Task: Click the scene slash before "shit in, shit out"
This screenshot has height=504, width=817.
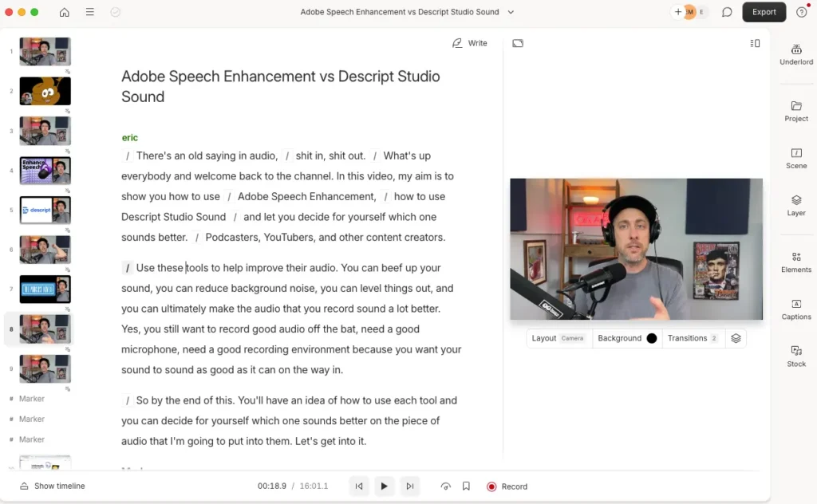Action: point(286,156)
